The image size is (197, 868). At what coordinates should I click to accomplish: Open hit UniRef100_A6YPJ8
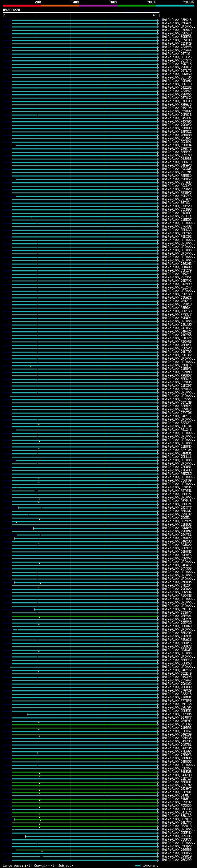(x=177, y=501)
